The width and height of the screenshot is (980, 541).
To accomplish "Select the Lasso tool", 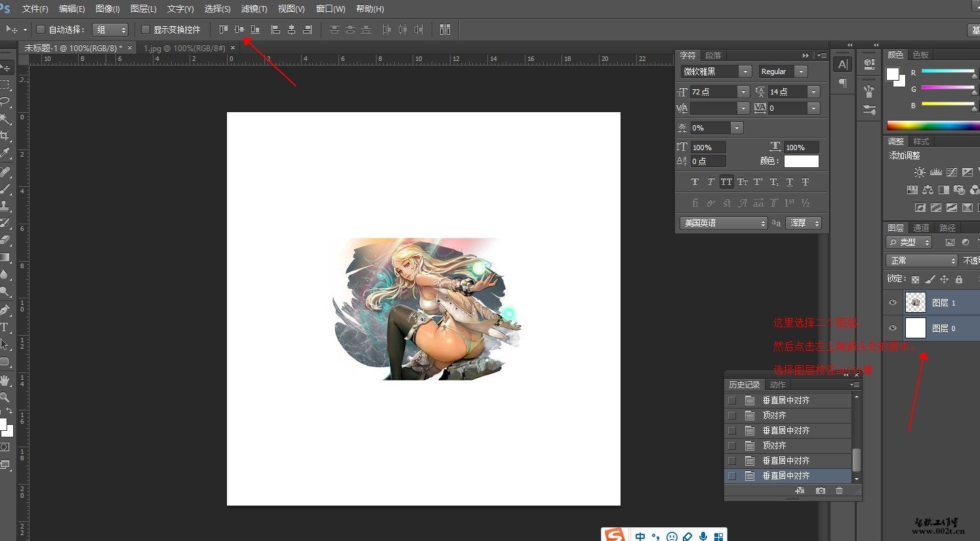I will pyautogui.click(x=5, y=102).
